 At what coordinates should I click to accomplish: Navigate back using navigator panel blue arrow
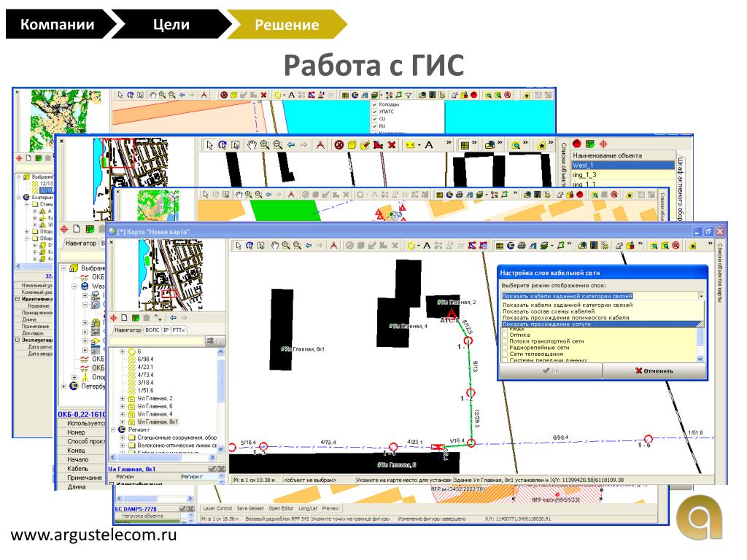(173, 318)
